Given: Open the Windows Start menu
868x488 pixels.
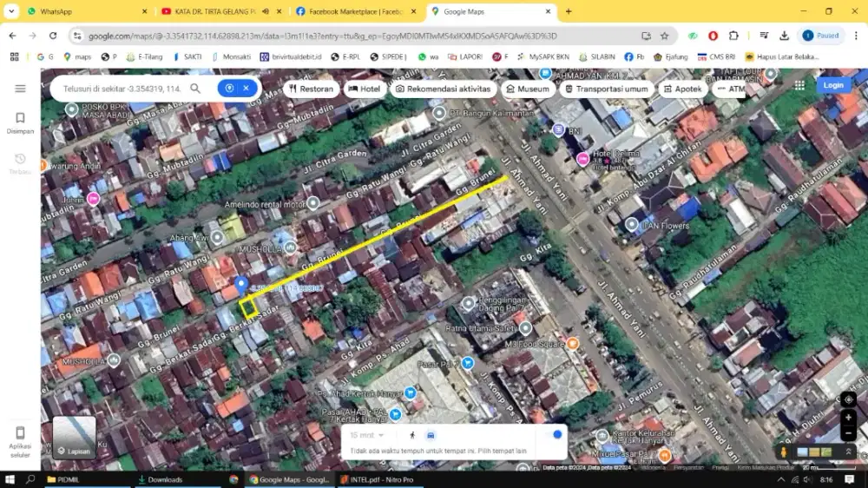Looking at the screenshot, I should click(x=10, y=479).
